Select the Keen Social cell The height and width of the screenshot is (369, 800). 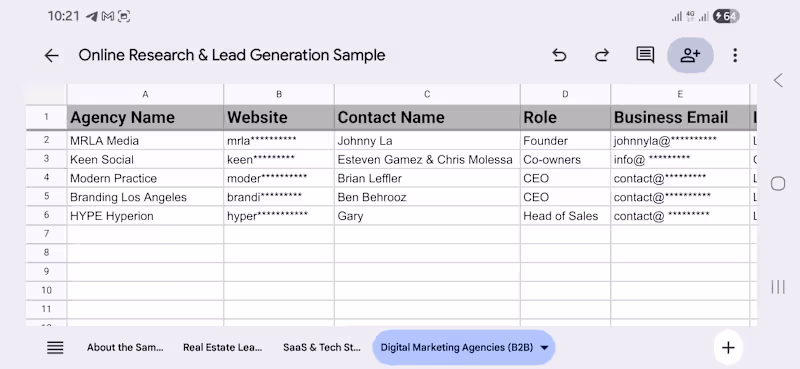(x=145, y=159)
